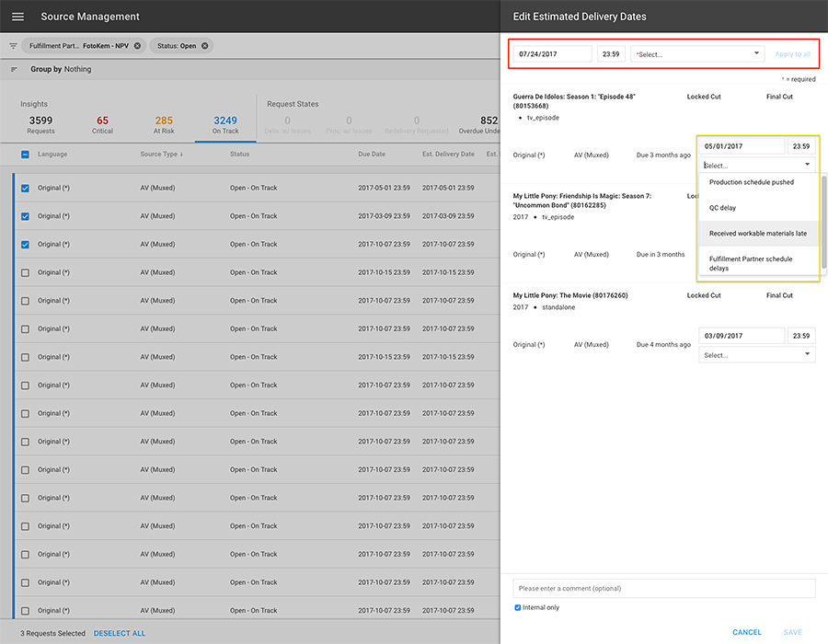Viewport: 828px width, 644px height.
Task: Filter by 852 Overdue request state
Action: click(x=479, y=124)
